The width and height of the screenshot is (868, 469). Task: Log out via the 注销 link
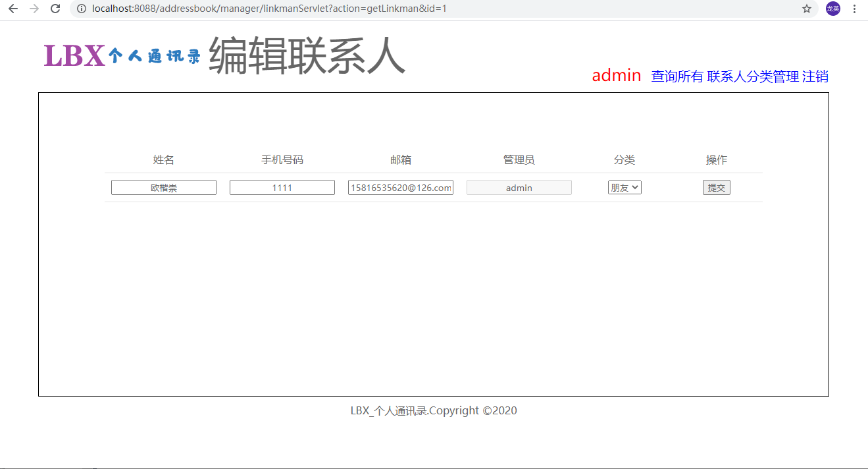click(x=815, y=76)
